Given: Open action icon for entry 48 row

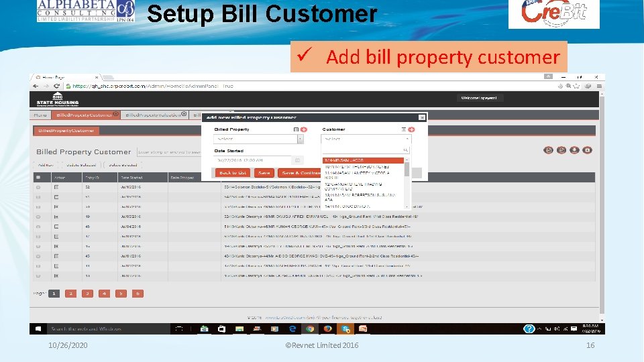Looking at the screenshot, I should coord(56,227).
